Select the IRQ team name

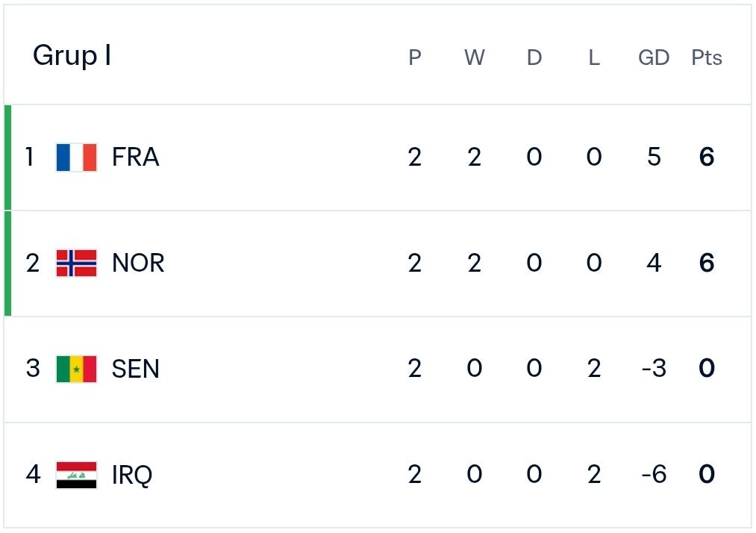(132, 475)
